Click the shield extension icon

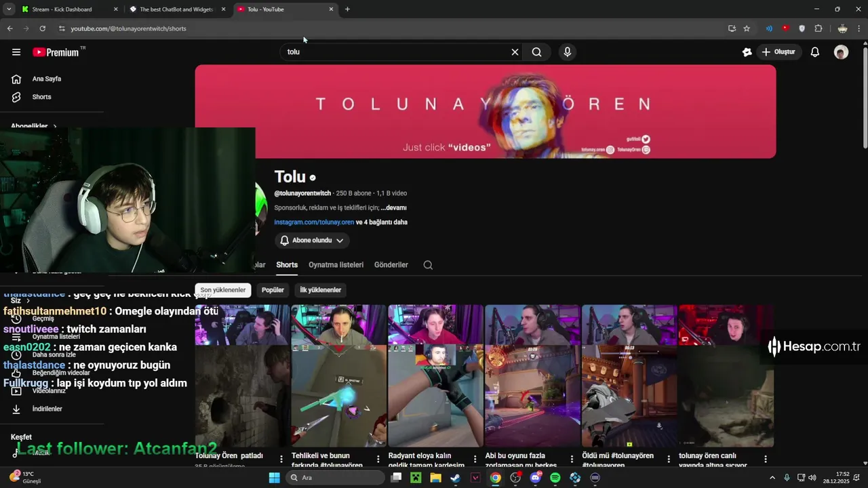click(802, 28)
